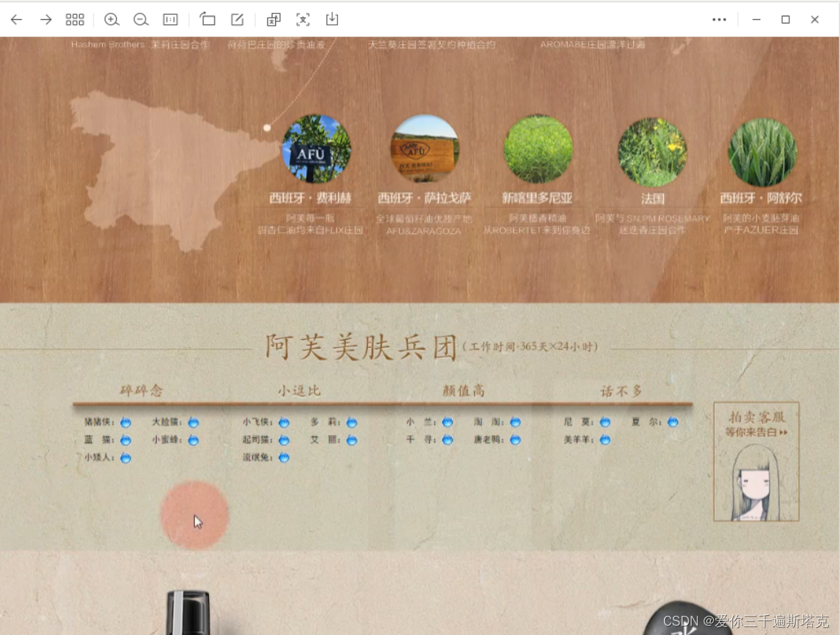Click the 新喀里多尼亚 green field photo

click(x=538, y=150)
